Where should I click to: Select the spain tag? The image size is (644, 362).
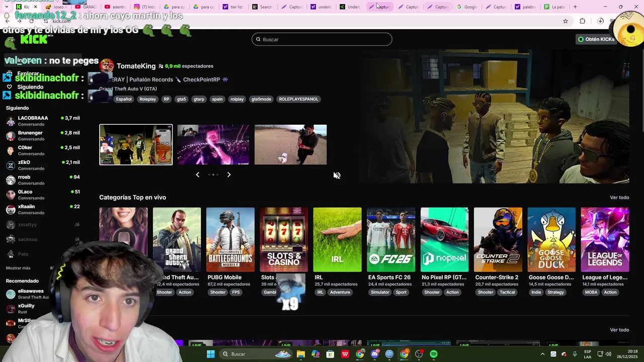(x=217, y=99)
